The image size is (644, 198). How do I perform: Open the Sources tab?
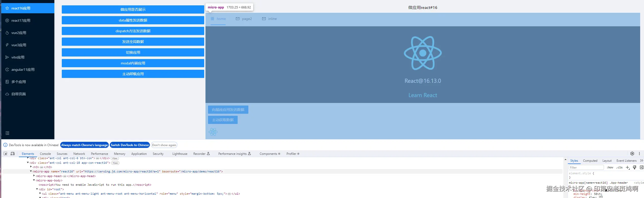click(62, 154)
